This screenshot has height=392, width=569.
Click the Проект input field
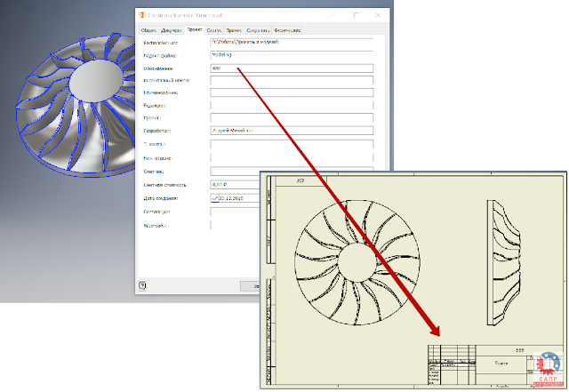(x=292, y=117)
